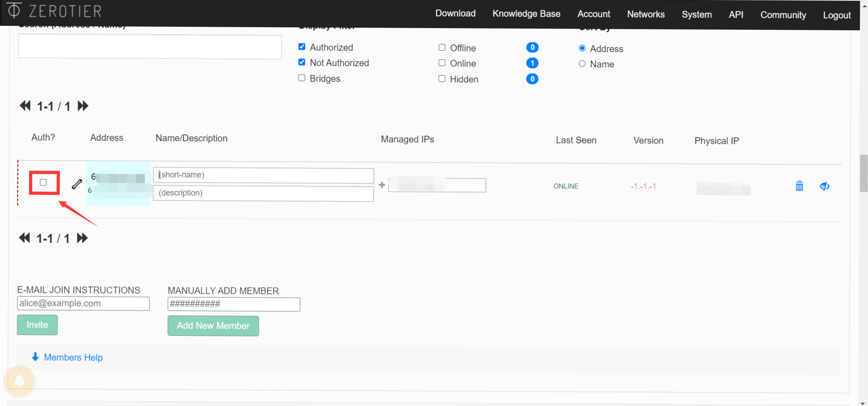The image size is (868, 406).
Task: Open the Networks page
Action: pos(645,14)
